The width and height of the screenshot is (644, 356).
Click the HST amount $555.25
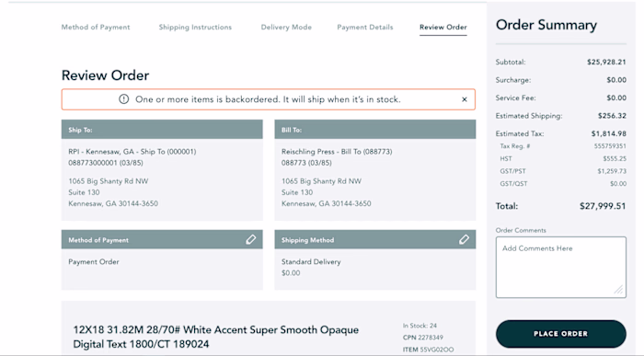coord(615,158)
